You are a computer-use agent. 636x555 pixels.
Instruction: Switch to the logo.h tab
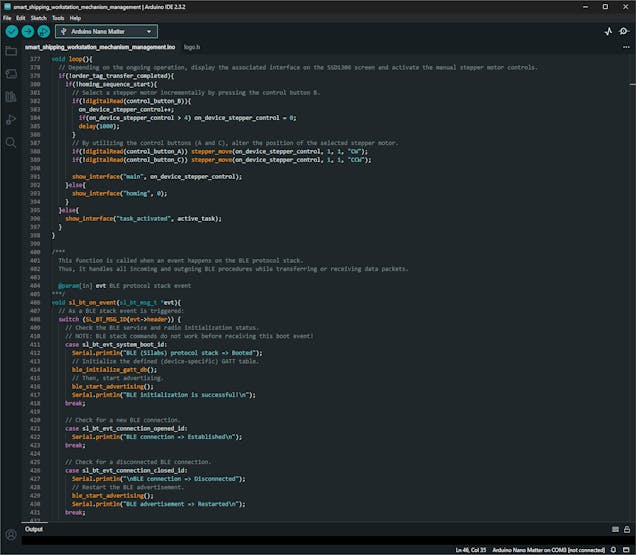pos(192,47)
